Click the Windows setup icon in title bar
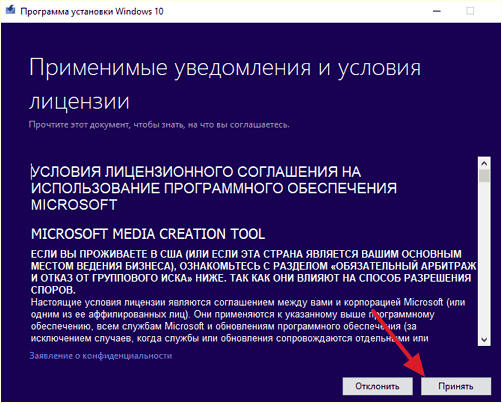 pos(10,10)
